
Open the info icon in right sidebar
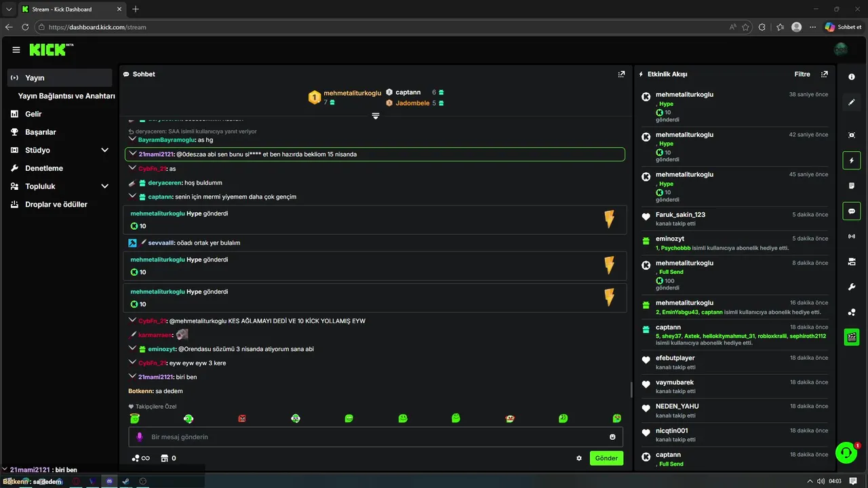(x=852, y=77)
